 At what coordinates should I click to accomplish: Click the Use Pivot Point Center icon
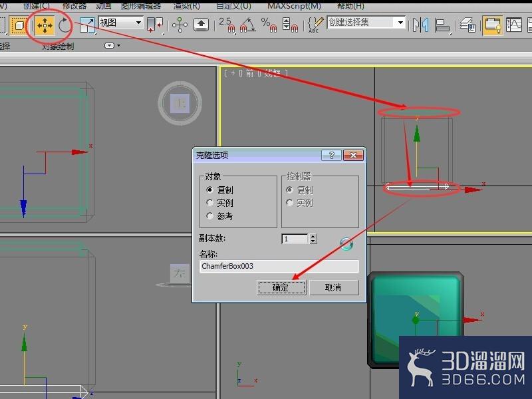tap(155, 25)
